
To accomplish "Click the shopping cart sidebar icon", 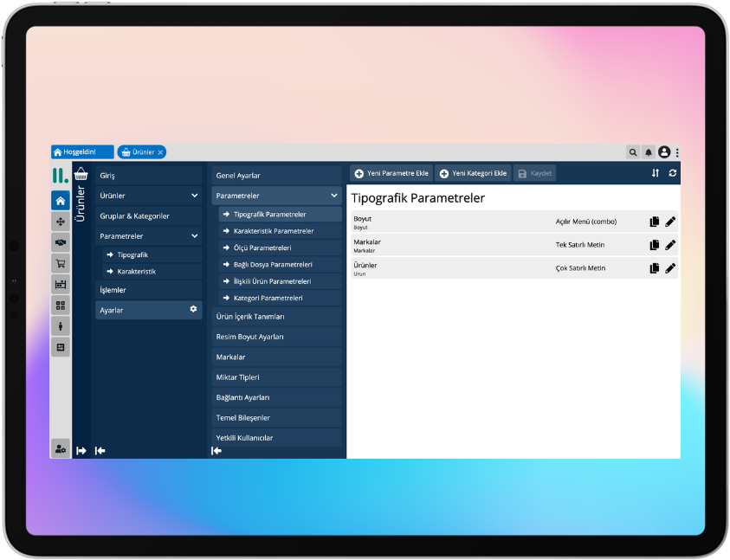I will click(x=60, y=263).
